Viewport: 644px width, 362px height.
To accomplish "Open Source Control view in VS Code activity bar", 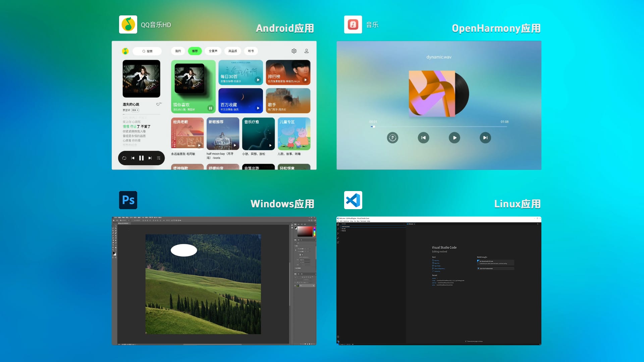I will pos(338,234).
